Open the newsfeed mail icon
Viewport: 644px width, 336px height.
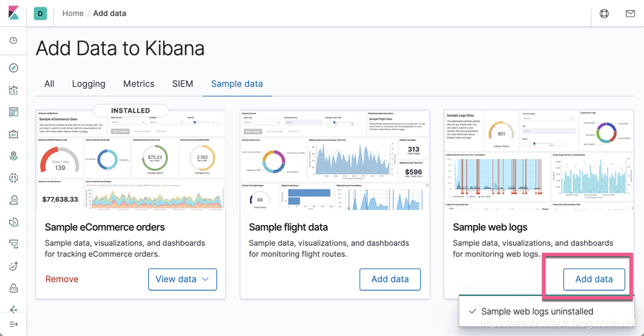(x=630, y=14)
